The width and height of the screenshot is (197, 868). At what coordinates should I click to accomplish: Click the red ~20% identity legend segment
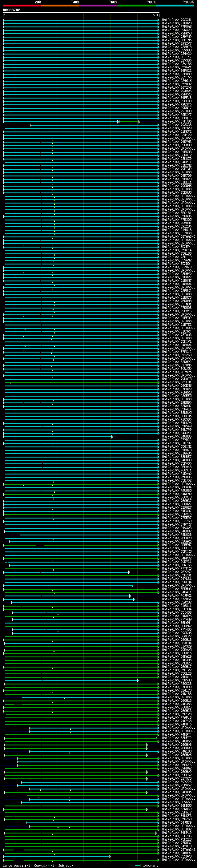[22, 6]
